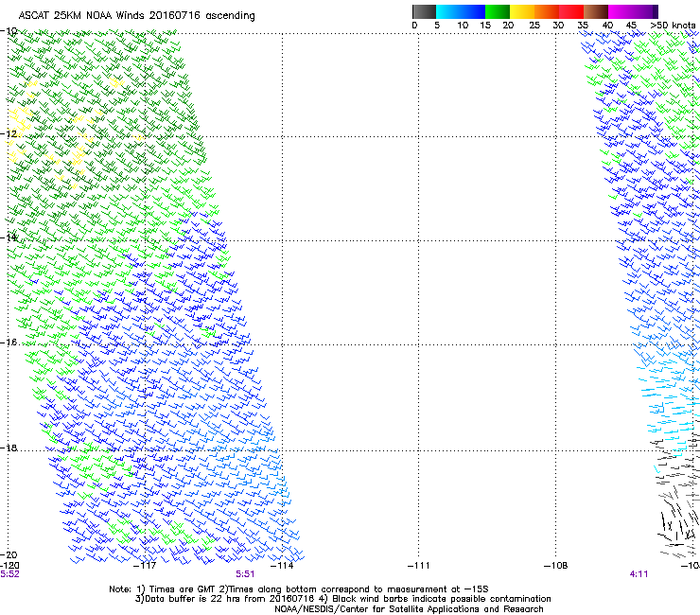This screenshot has height=615, width=700.
Task: Click the '-18' latitude axis label
Action: point(9,448)
